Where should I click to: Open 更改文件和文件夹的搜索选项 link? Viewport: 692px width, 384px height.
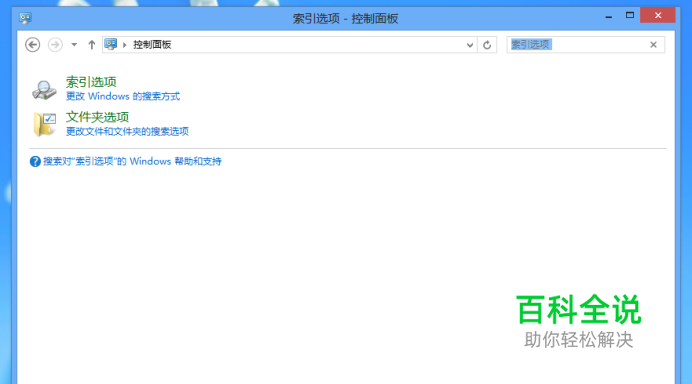point(128,132)
